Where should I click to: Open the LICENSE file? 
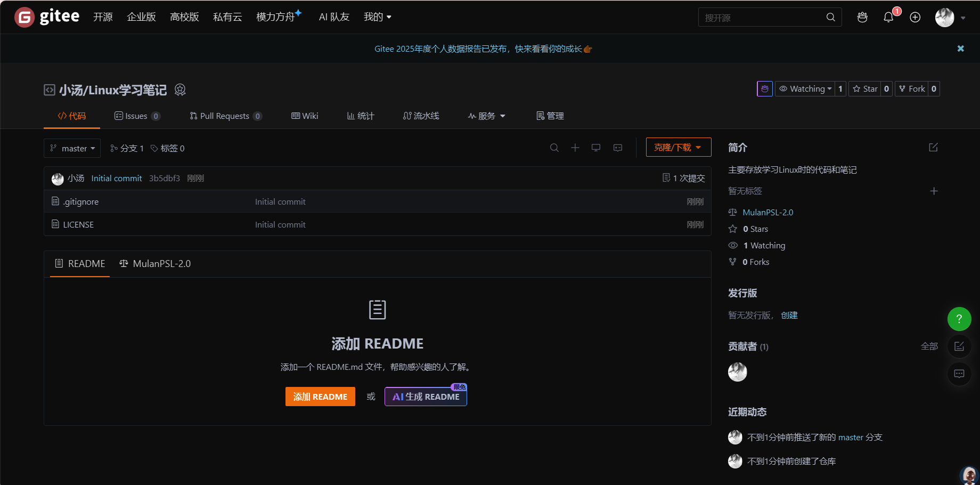78,224
